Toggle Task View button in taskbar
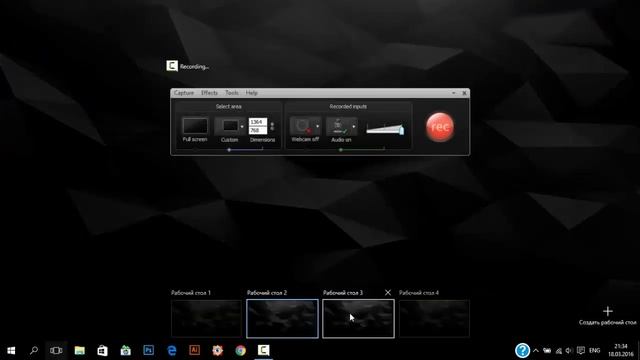 [56, 350]
